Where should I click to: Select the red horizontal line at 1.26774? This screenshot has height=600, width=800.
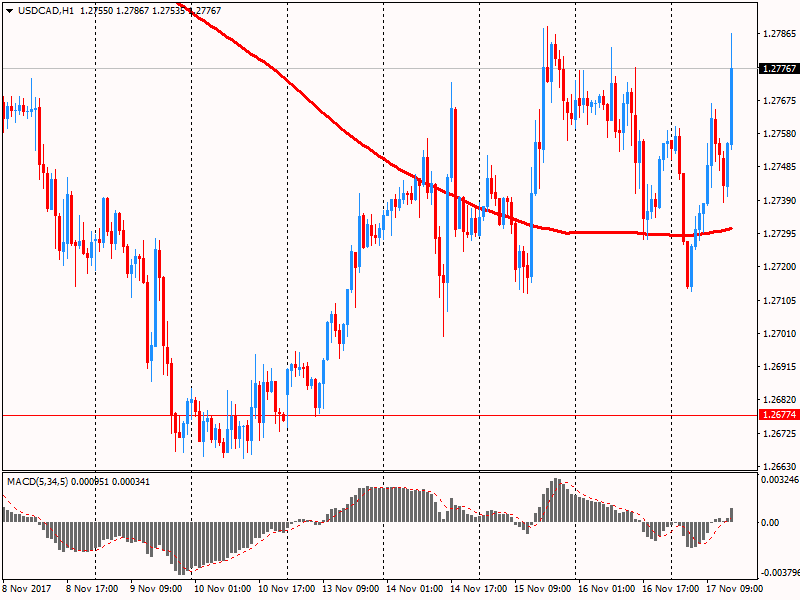380,415
